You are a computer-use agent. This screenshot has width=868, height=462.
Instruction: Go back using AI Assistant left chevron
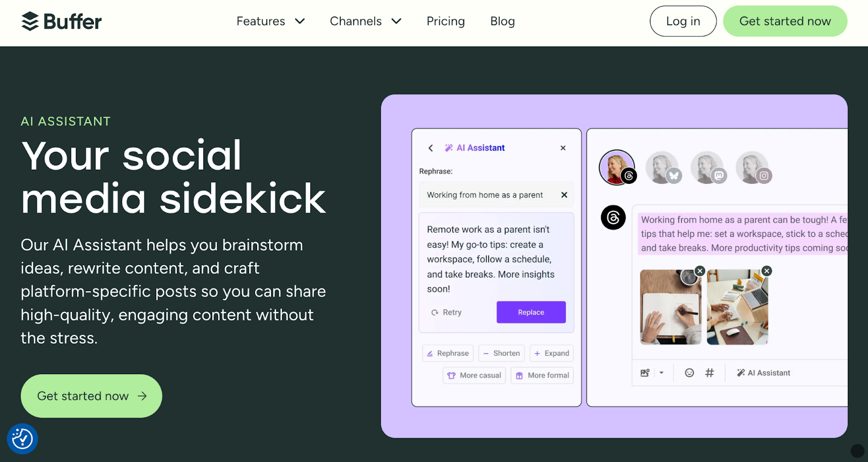431,148
